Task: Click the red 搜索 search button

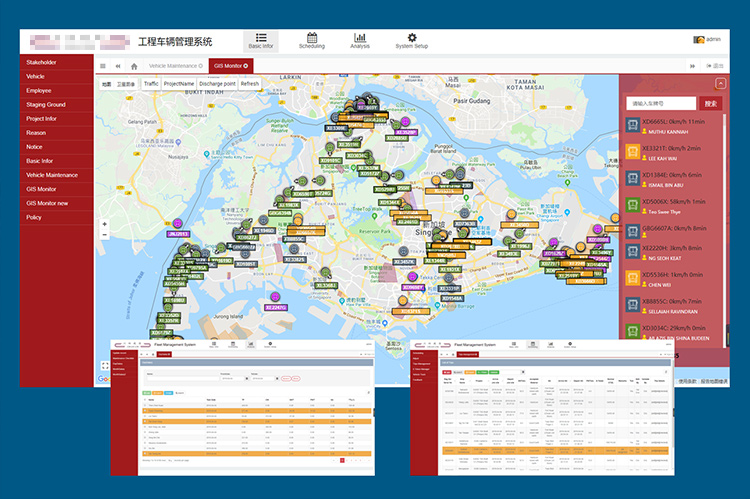Action: (711, 103)
